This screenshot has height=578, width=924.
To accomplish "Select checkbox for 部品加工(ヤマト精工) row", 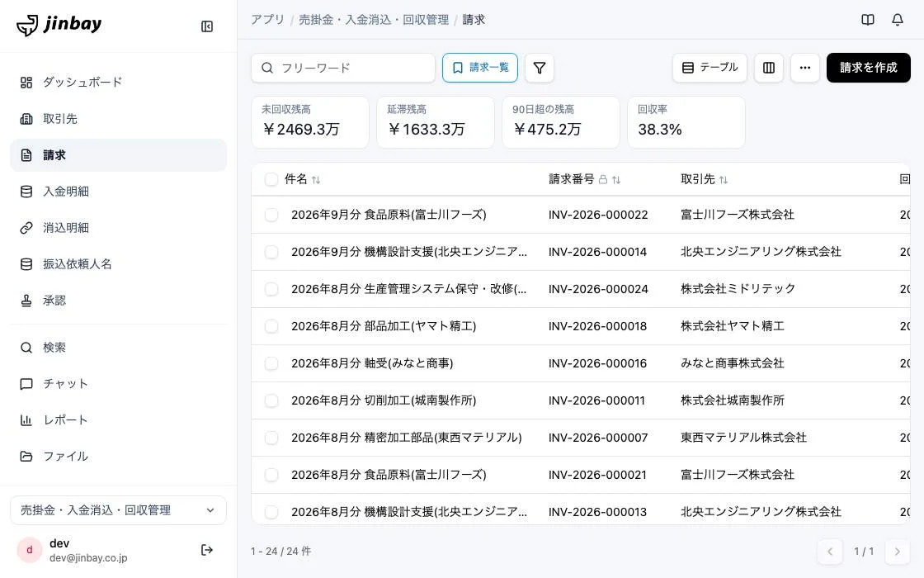I will click(x=271, y=326).
